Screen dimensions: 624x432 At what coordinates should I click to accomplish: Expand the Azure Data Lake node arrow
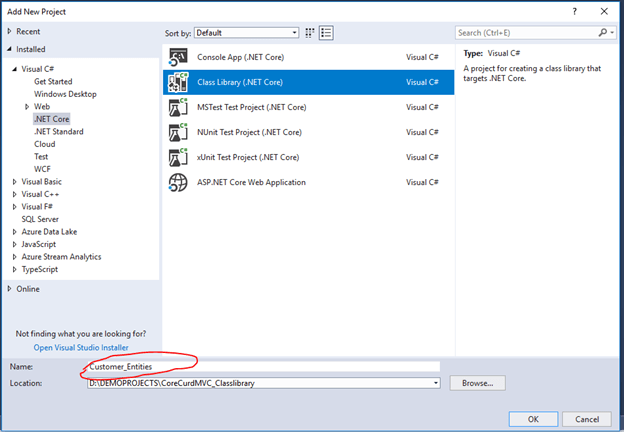tap(15, 232)
